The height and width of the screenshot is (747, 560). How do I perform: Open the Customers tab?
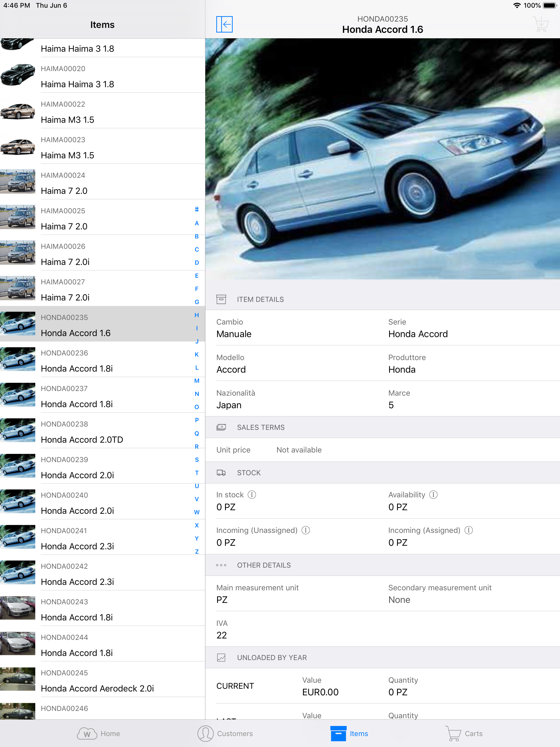coord(225,734)
